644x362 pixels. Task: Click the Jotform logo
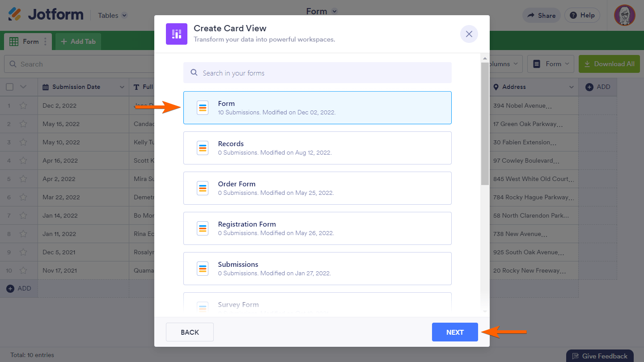[x=46, y=15]
